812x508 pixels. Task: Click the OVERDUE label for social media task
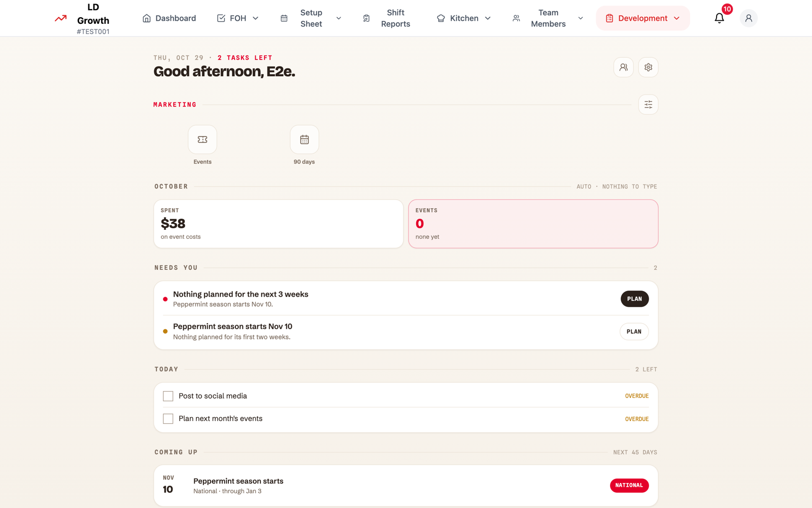[x=637, y=396]
